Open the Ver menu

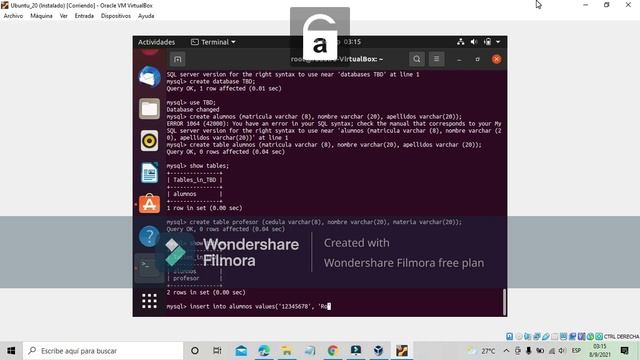point(64,16)
